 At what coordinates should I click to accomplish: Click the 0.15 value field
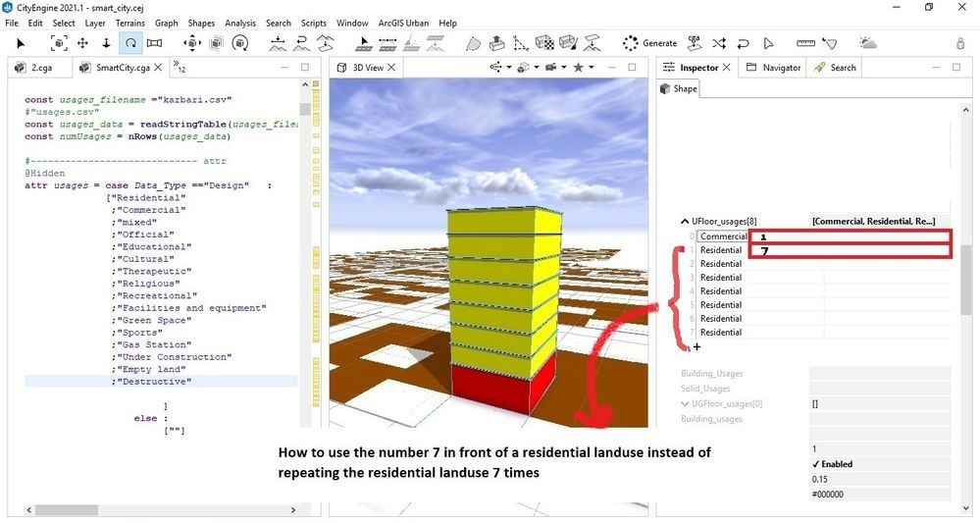[x=880, y=479]
